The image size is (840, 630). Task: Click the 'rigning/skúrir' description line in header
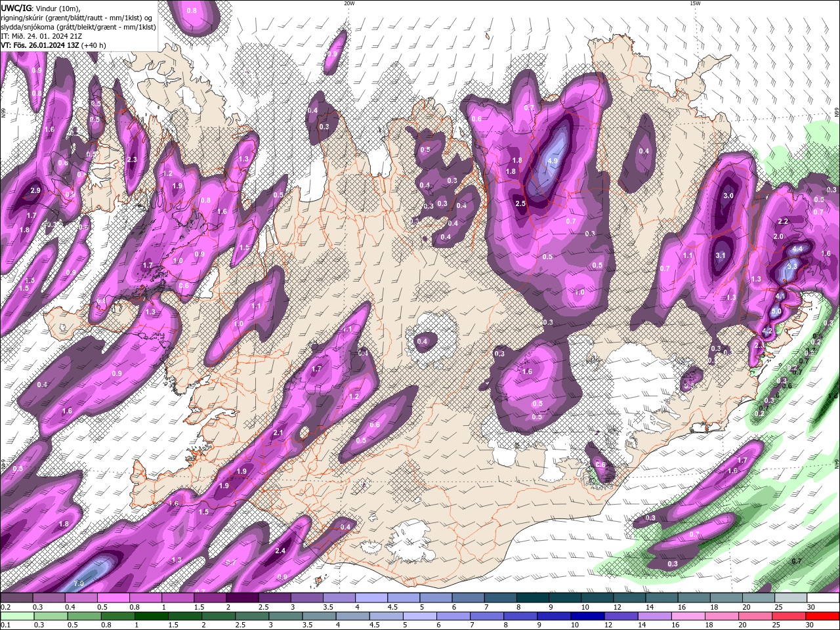(77, 18)
